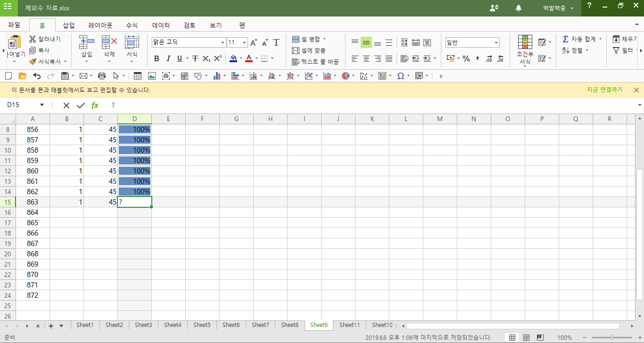Click the fill color paint bucket
This screenshot has width=644, height=343.
233,58
